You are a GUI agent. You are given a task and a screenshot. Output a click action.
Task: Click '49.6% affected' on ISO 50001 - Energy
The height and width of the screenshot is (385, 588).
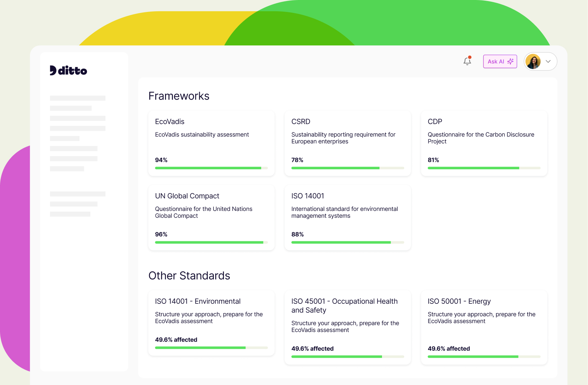[x=449, y=349]
